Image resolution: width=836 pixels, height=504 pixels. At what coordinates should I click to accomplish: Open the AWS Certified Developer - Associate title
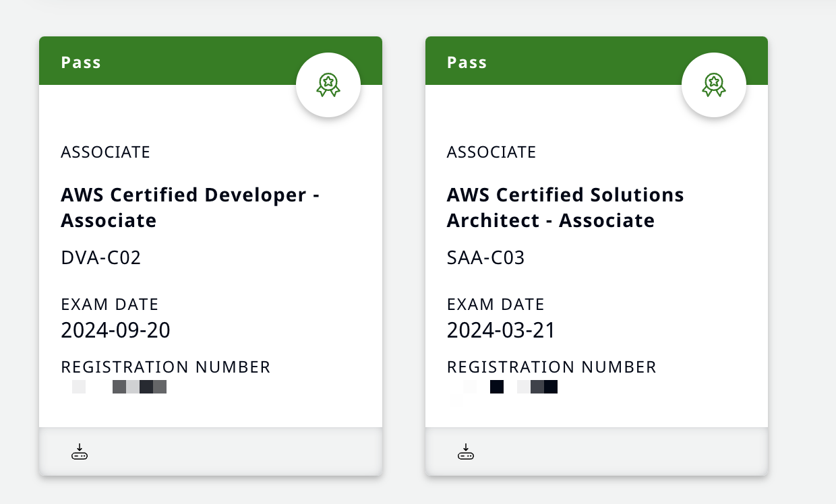[189, 208]
